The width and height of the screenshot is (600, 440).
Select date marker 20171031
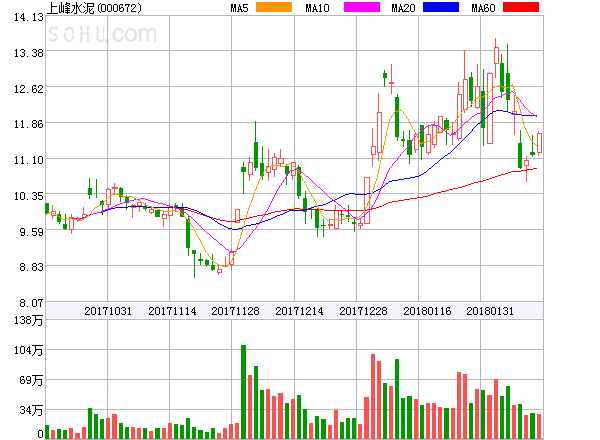pos(108,311)
